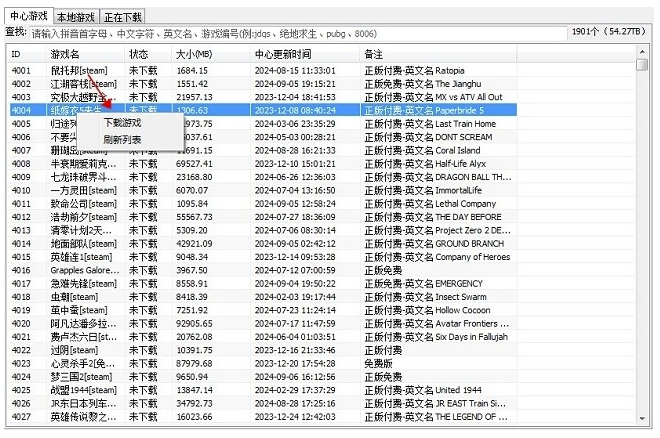Sort games by 大小(MB) column header
This screenshot has width=660, height=438.
click(208, 53)
